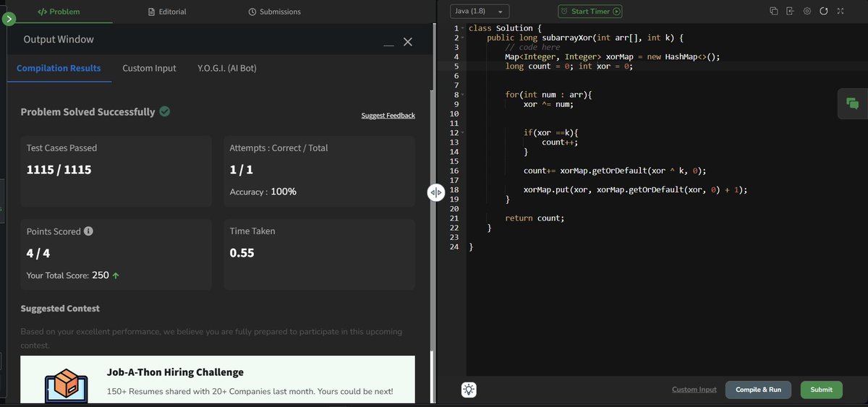Viewport: 868px width, 407px height.
Task: Switch to the Editorial tab
Action: pyautogui.click(x=166, y=12)
